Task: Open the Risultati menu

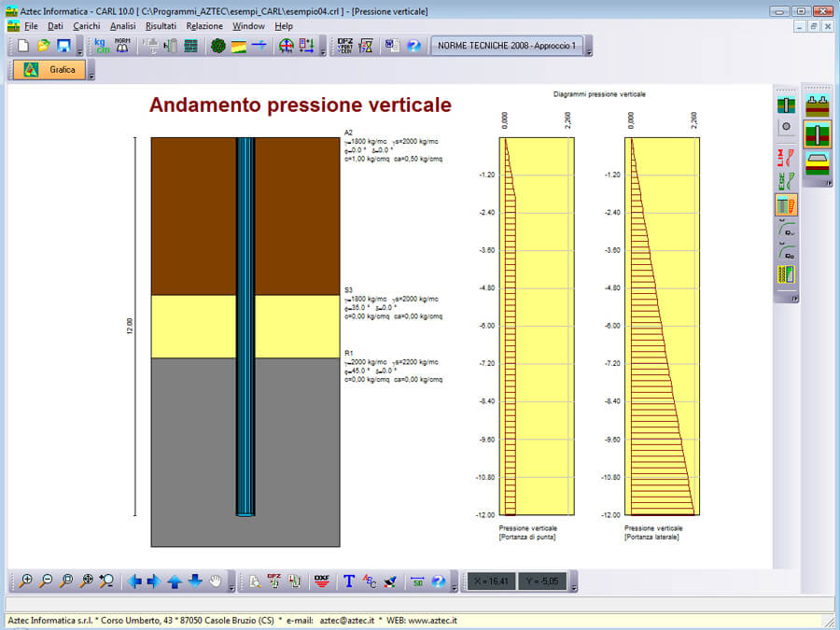Action: (161, 26)
